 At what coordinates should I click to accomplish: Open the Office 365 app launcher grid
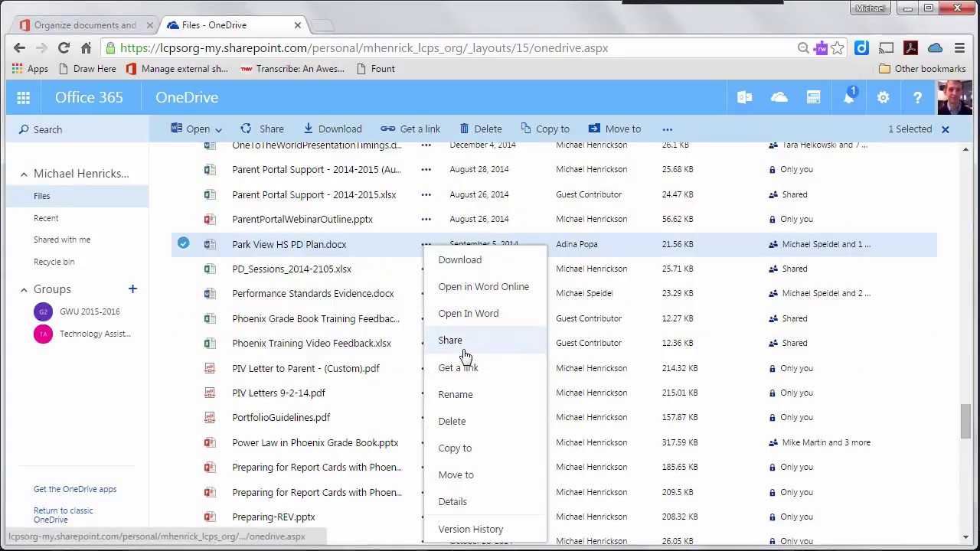click(24, 97)
